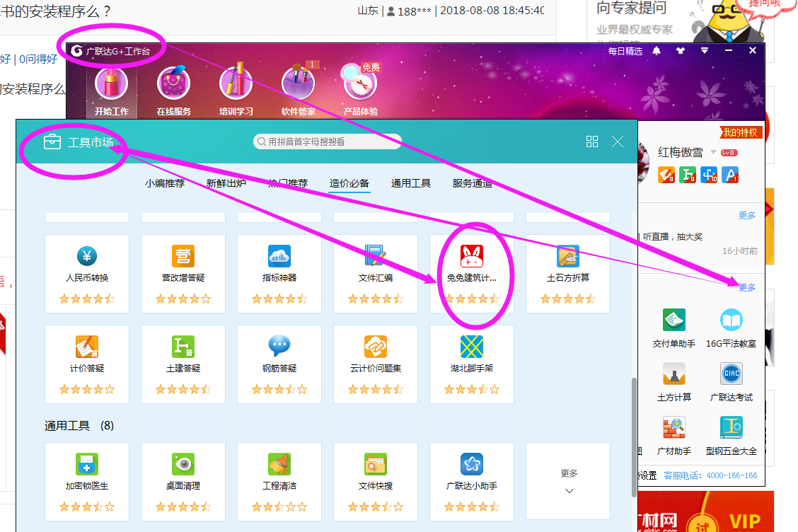Launch 工程清洁 tool
798x532 pixels.
[x=279, y=482]
